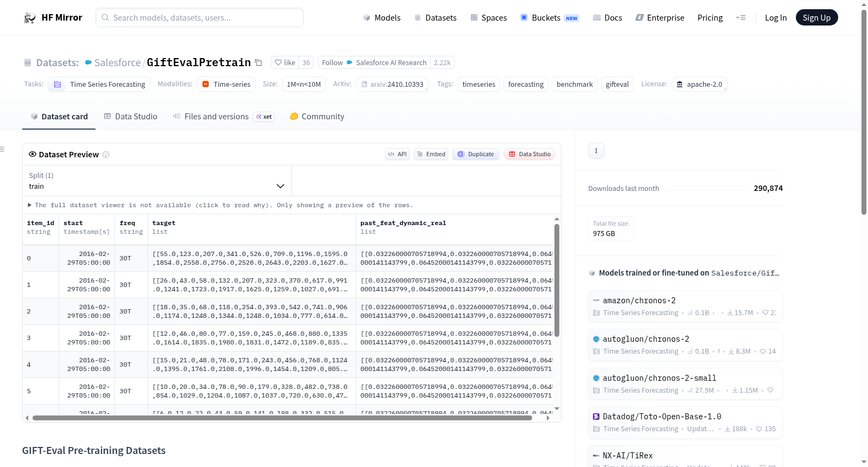Click the HF Mirror logo icon

(x=30, y=18)
